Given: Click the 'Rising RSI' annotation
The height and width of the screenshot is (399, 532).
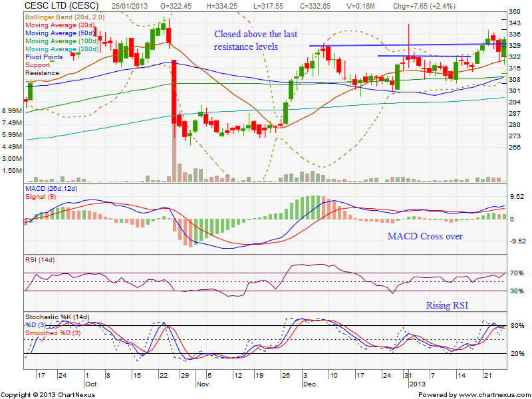Looking at the screenshot, I should click(447, 305).
